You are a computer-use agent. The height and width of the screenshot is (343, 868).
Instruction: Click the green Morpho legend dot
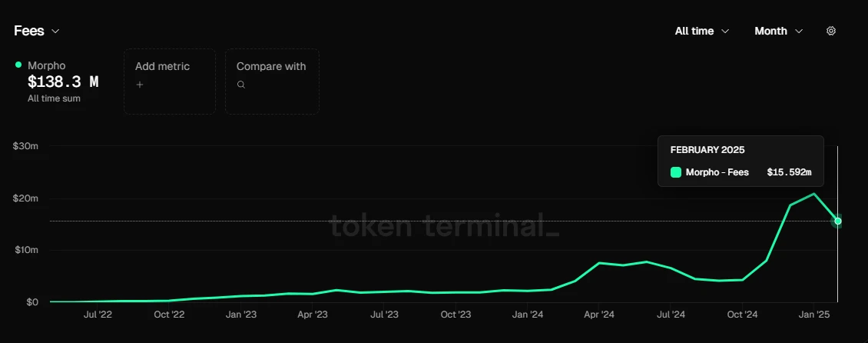18,65
